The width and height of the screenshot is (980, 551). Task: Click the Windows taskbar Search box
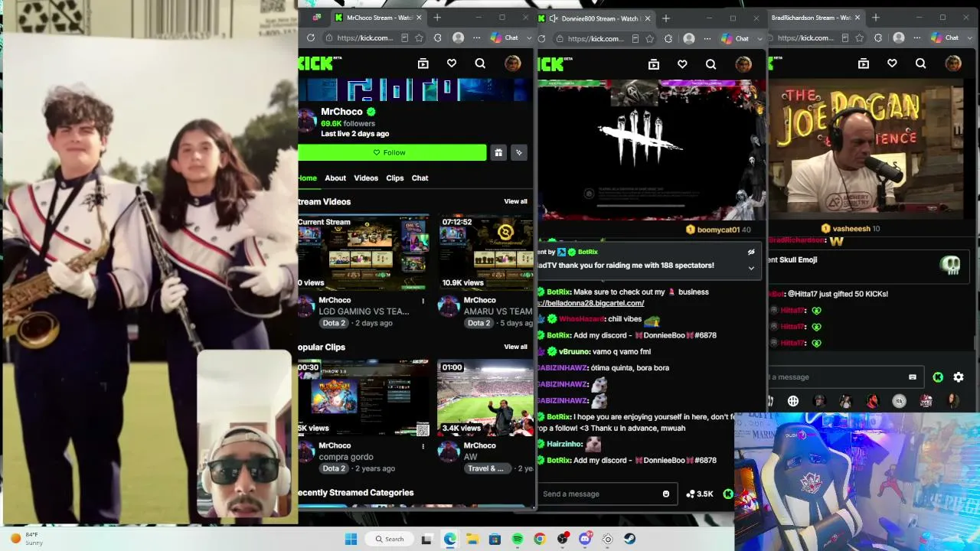pyautogui.click(x=390, y=539)
